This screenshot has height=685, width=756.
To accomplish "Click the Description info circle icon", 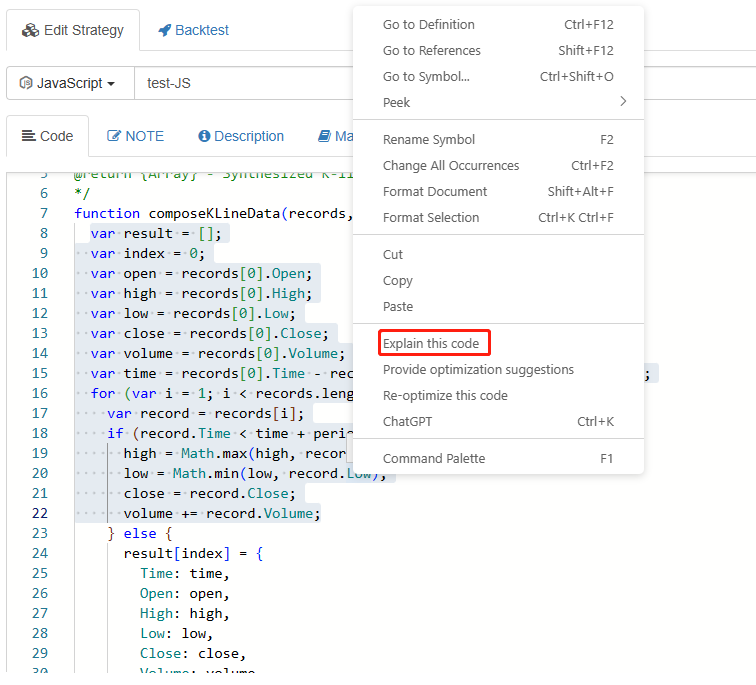I will pos(204,136).
